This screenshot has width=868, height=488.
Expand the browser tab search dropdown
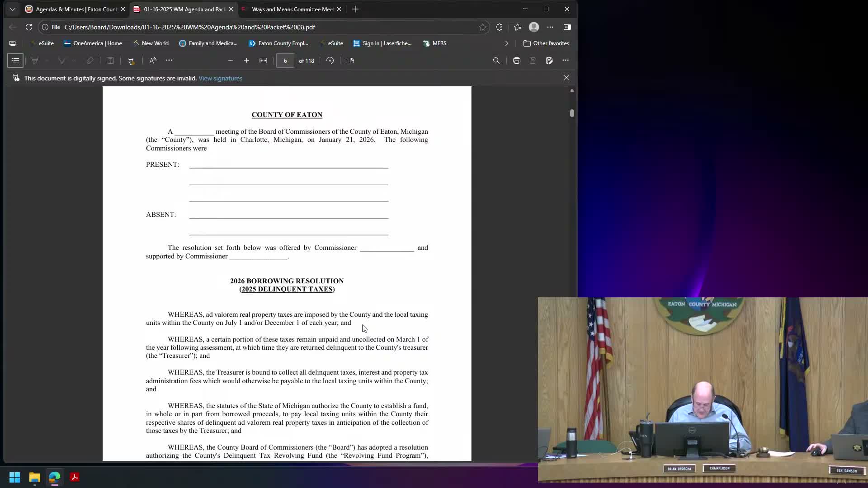tap(13, 9)
